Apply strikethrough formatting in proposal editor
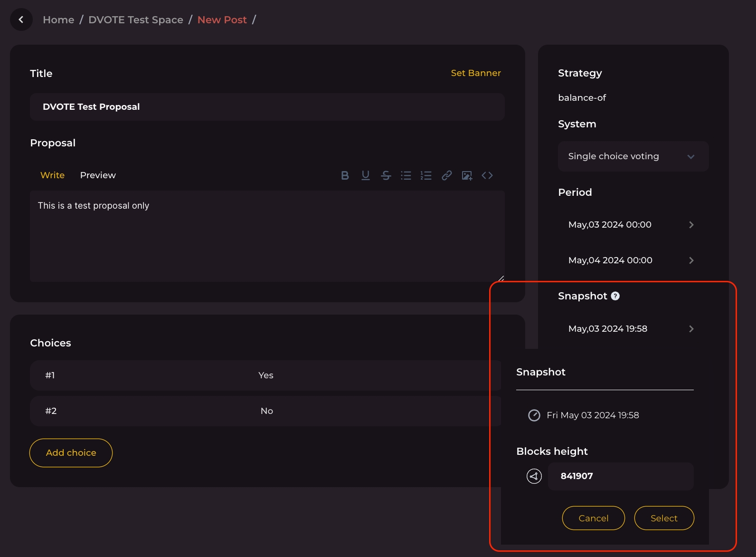756x557 pixels. 386,175
